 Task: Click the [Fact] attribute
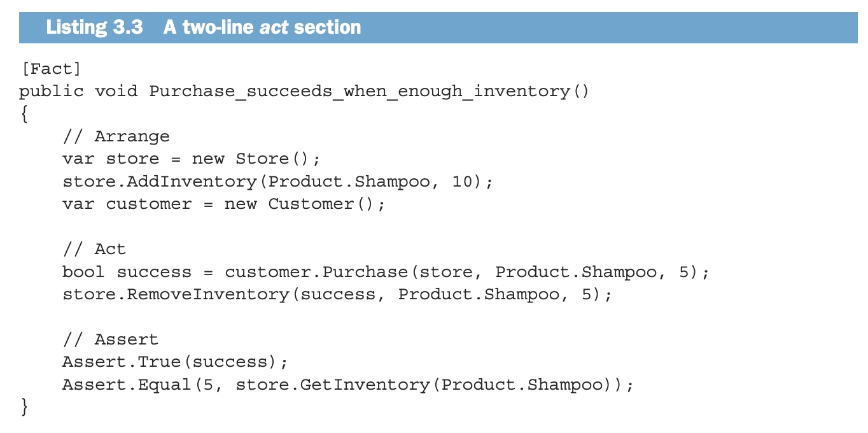[x=51, y=68]
